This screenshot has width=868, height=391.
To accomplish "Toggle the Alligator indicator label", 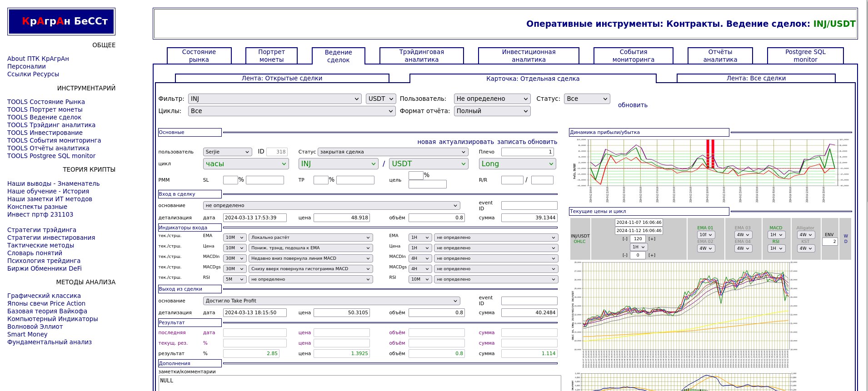I will [x=805, y=228].
